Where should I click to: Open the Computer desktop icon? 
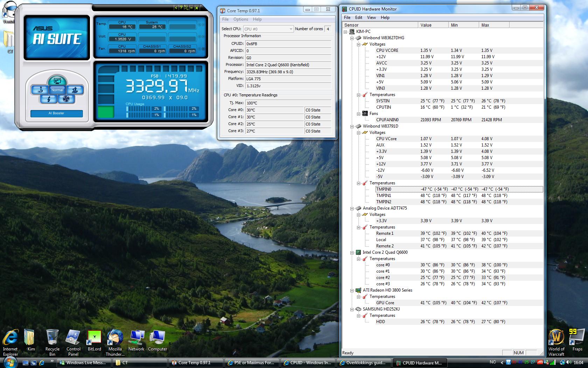pos(157,340)
